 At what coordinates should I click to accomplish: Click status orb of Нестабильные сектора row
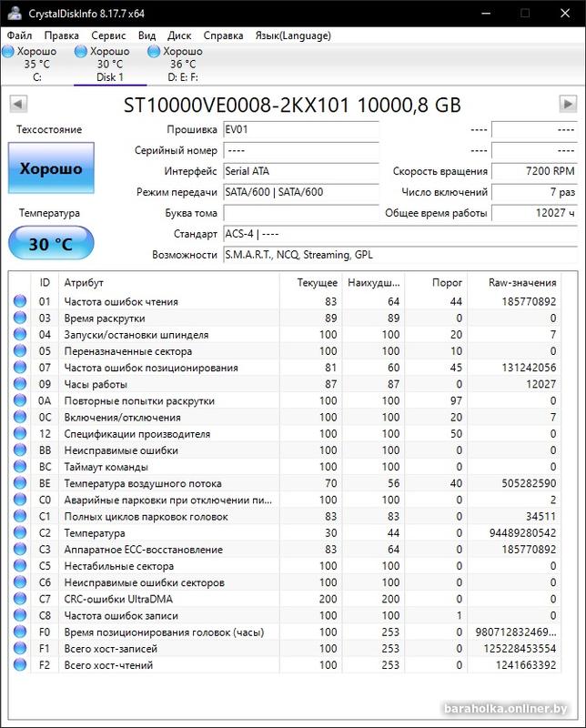[20, 565]
